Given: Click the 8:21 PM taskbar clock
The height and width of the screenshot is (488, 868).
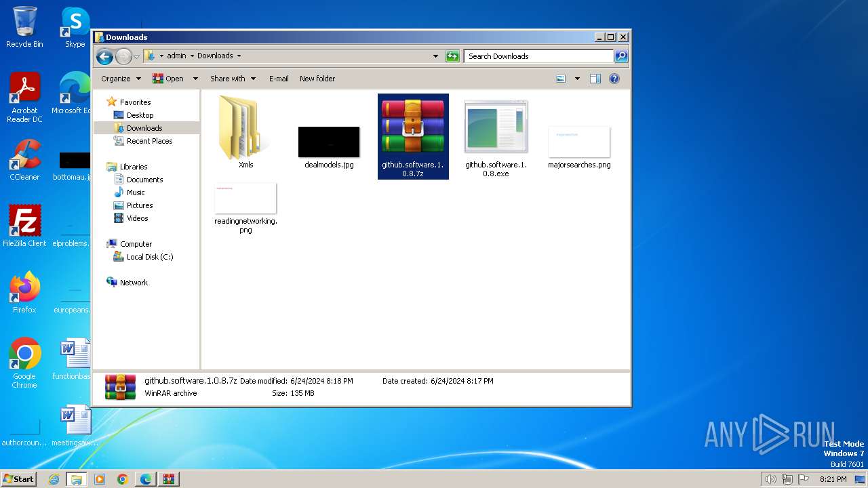Looking at the screenshot, I should click(833, 479).
